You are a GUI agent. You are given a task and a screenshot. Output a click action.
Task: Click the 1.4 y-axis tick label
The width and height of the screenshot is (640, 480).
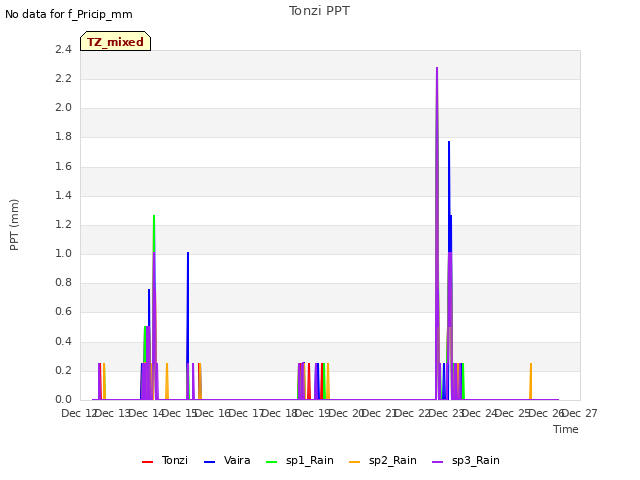click(x=63, y=195)
